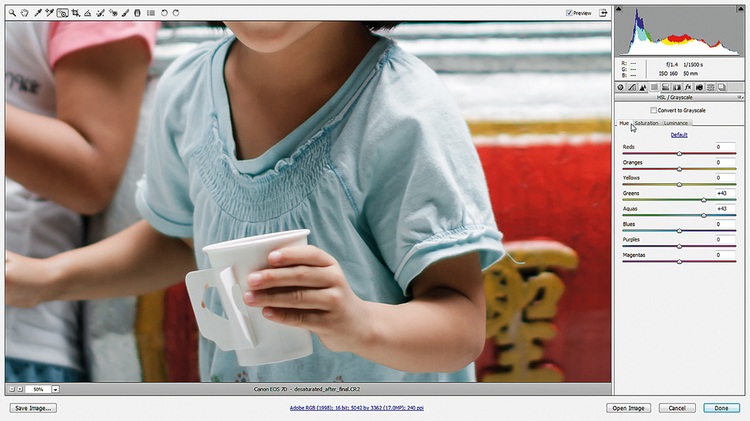The width and height of the screenshot is (750, 421).
Task: Open the Detail panel icon
Action: [x=643, y=87]
